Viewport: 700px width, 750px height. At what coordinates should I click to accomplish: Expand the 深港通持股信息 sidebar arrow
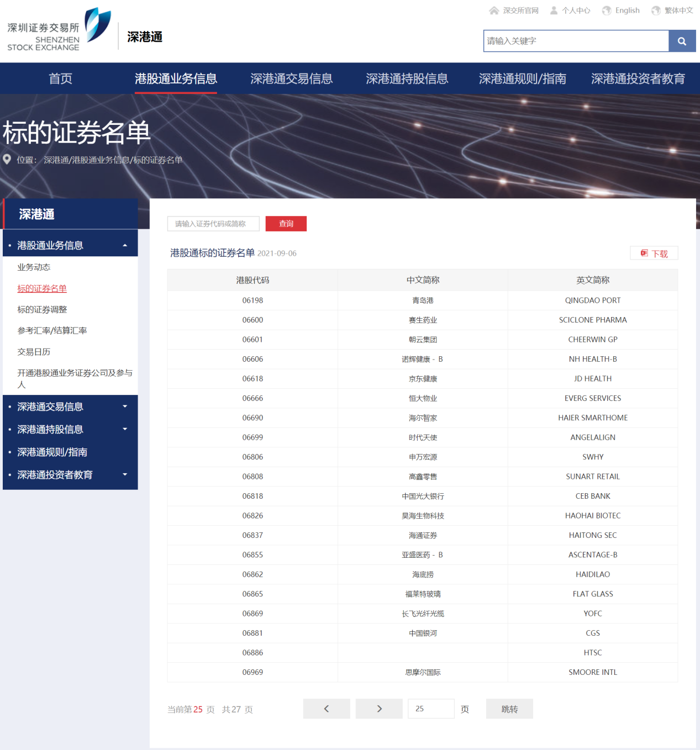(125, 429)
